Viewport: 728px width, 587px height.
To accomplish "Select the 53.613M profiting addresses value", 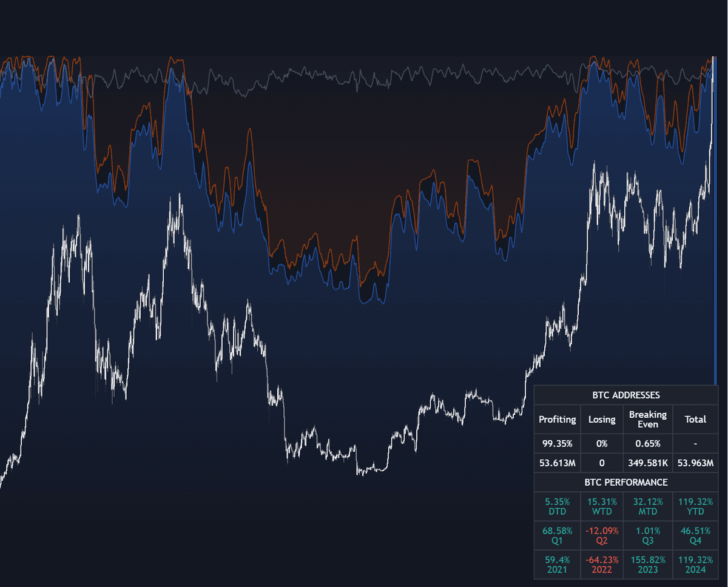I will coord(557,463).
